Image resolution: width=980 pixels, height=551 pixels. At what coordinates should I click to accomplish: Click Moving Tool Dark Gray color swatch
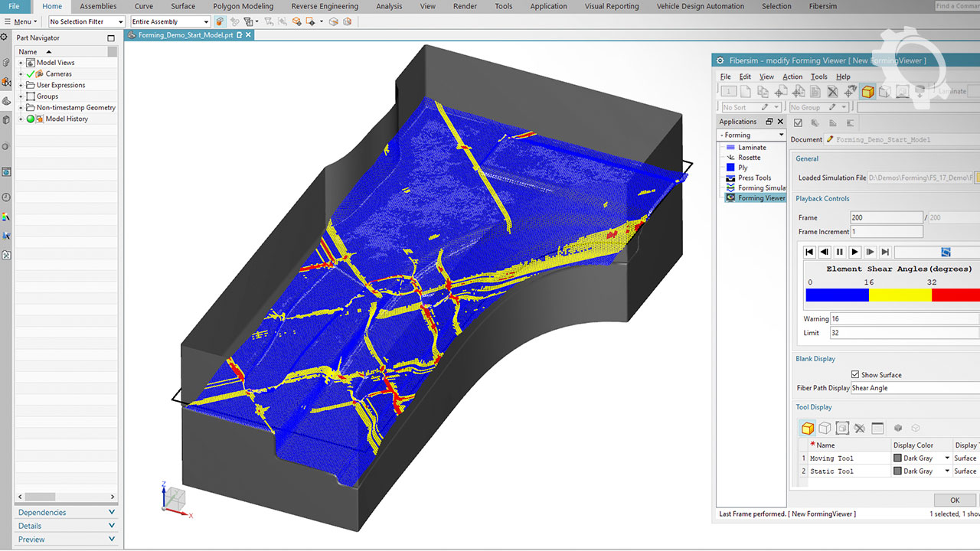click(898, 458)
